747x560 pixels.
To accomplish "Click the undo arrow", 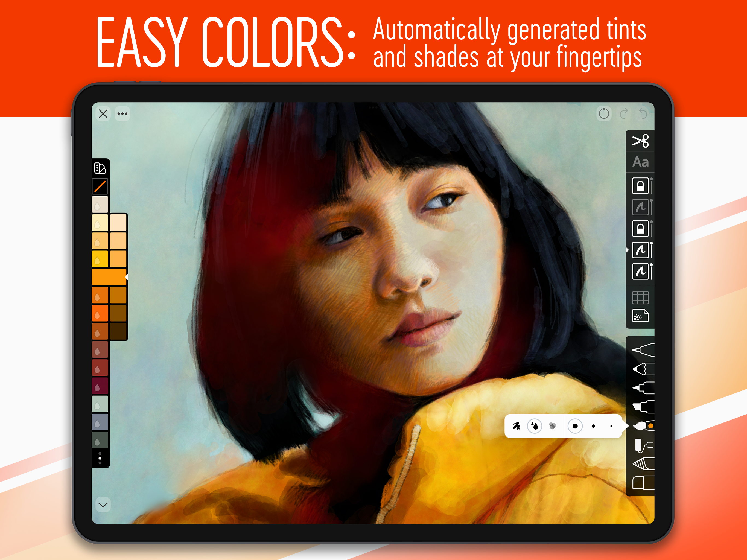I will 643,113.
